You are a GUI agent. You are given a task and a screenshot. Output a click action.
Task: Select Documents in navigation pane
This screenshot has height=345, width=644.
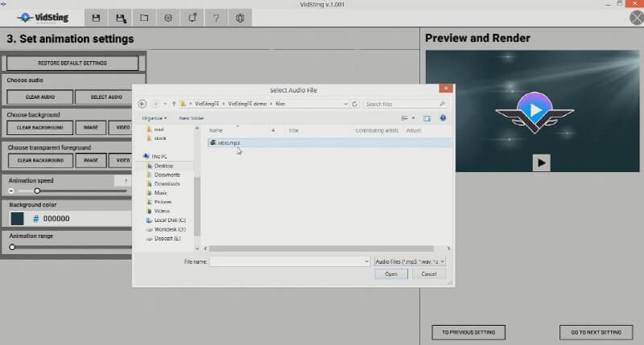(167, 175)
